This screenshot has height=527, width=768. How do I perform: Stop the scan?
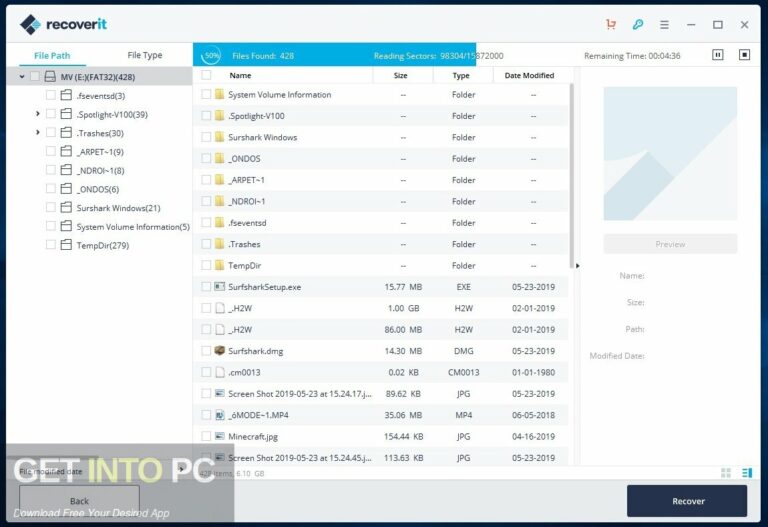744,55
